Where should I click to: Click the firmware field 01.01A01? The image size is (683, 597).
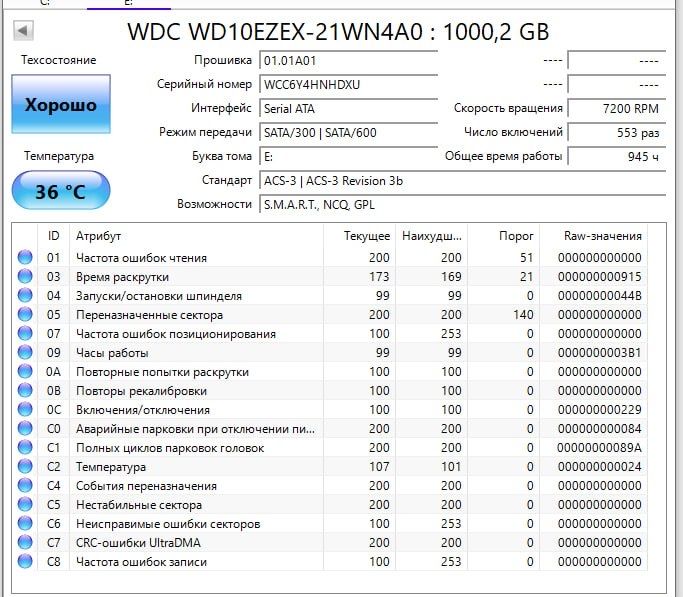tap(348, 61)
